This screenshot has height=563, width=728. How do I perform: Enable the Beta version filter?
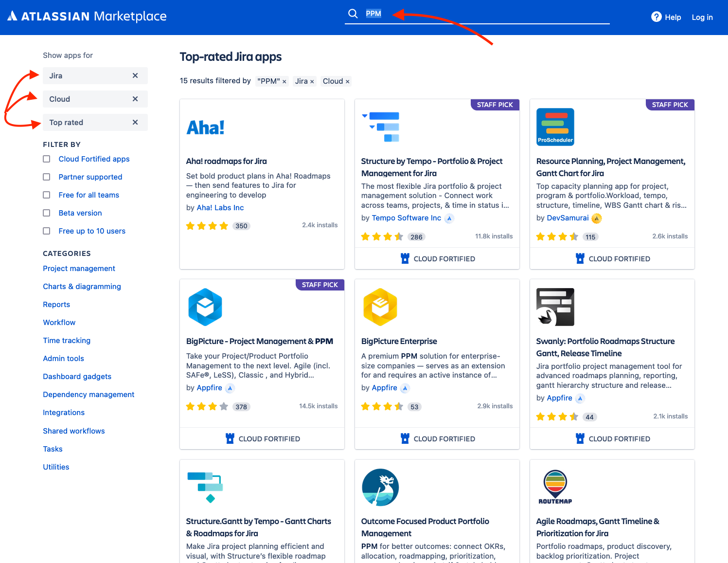pyautogui.click(x=46, y=213)
